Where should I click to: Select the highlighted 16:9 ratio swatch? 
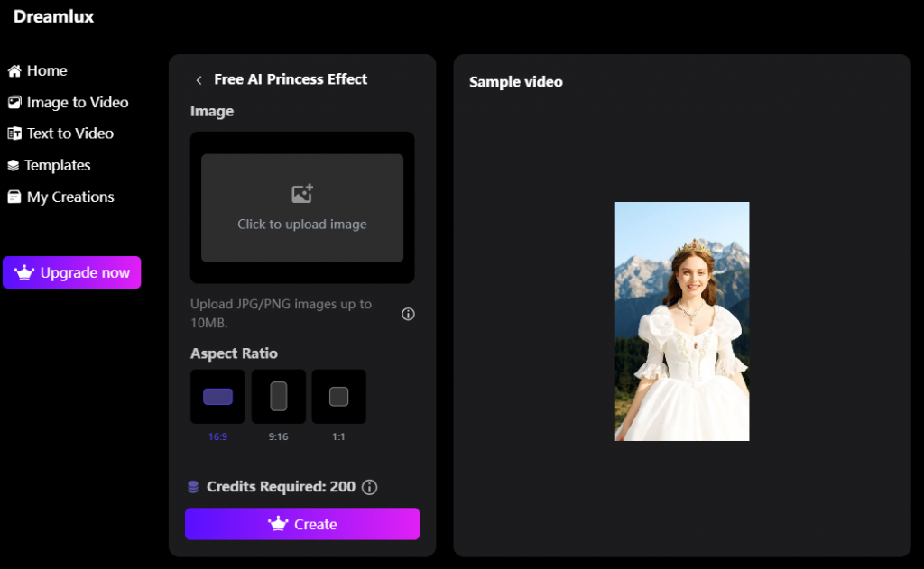coord(217,397)
